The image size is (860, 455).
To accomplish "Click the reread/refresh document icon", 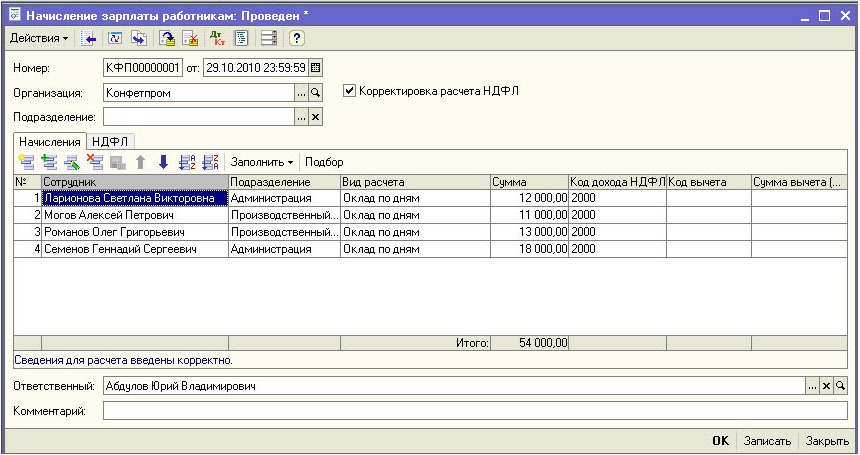I will (115, 38).
